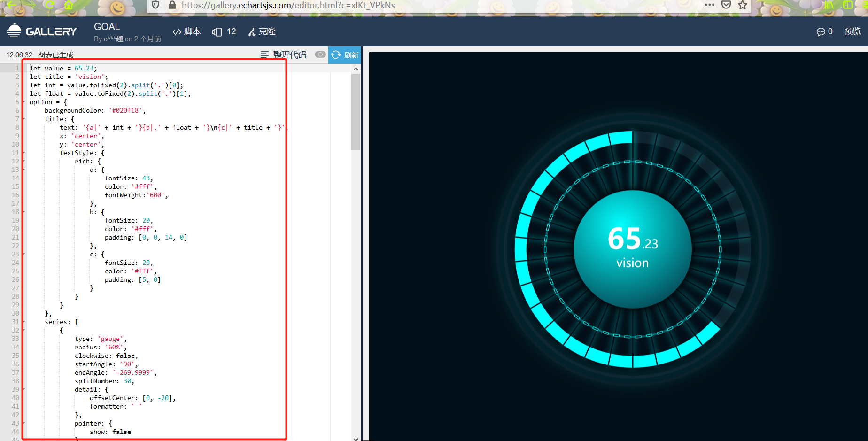Click the 'clockwise: false' line
This screenshot has width=868, height=441.
[x=106, y=356]
